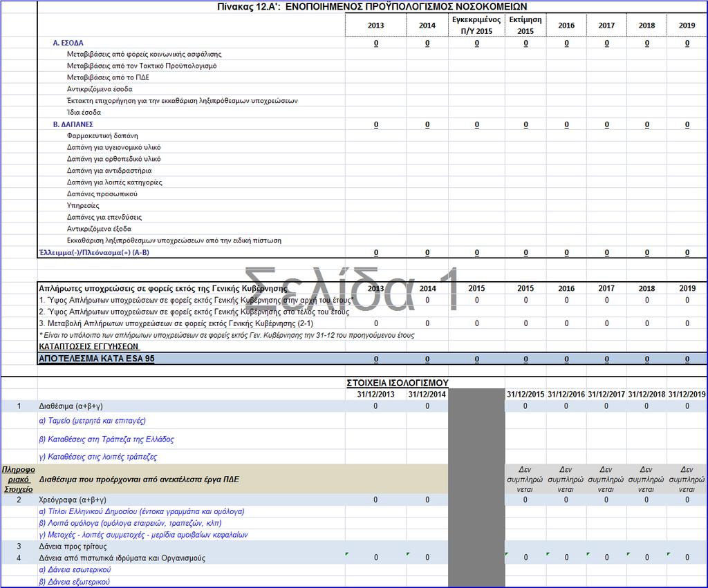
Task: Click 'Δαπάνες για επενδύσεις'
Action: click(104, 217)
